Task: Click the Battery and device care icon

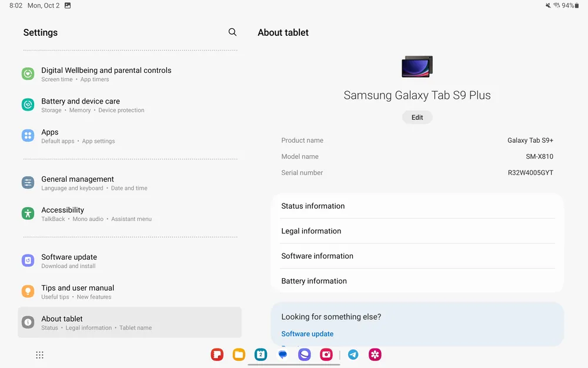Action: 28,105
